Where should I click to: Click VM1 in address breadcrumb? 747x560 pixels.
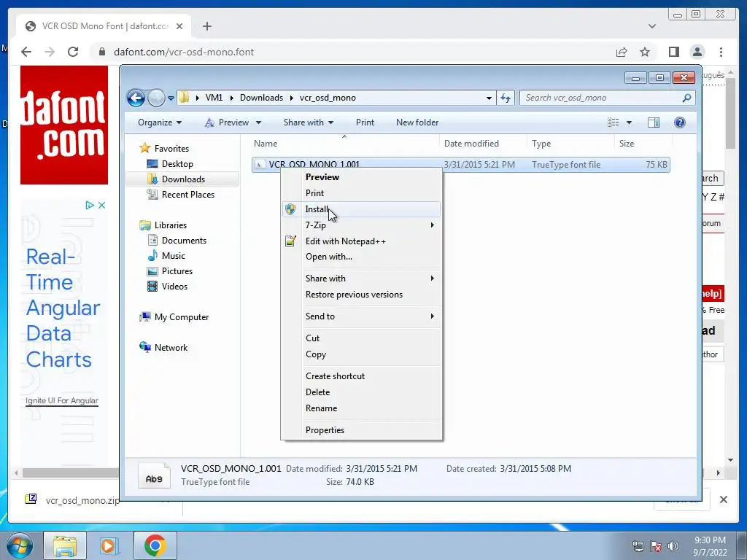pyautogui.click(x=214, y=98)
